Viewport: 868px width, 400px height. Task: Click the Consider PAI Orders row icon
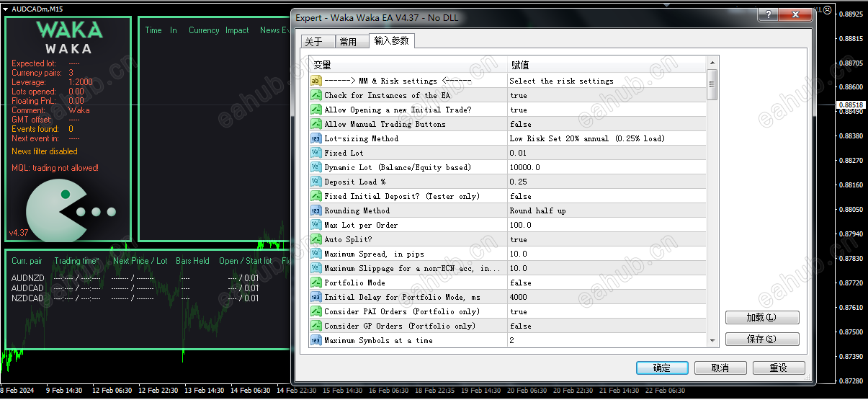click(x=316, y=311)
